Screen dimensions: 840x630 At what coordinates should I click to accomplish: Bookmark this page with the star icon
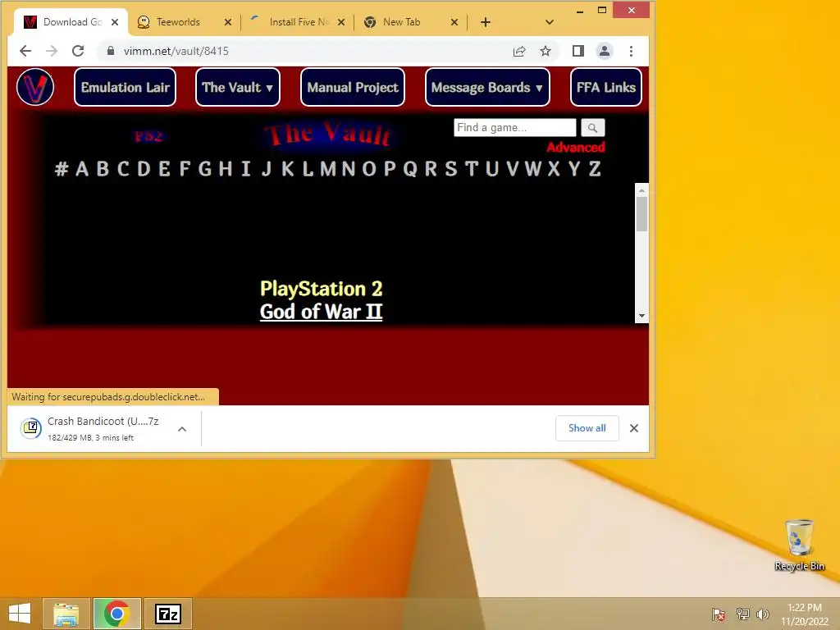(x=546, y=51)
